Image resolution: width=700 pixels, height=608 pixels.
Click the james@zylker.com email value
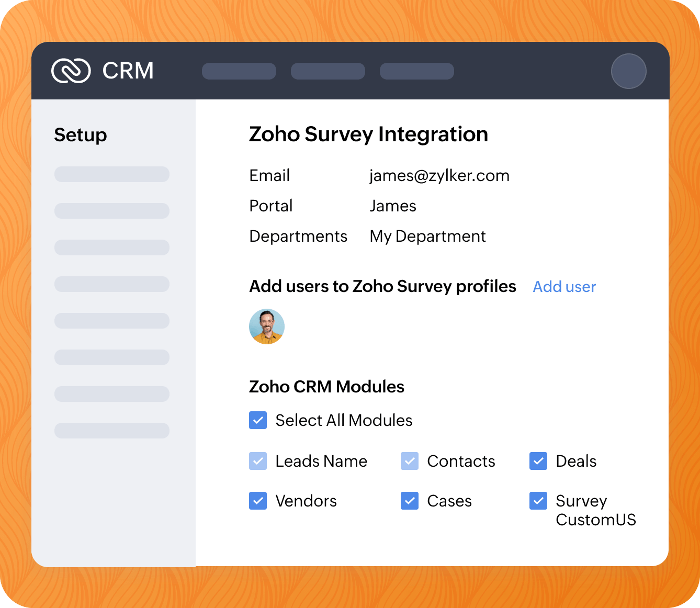(x=439, y=176)
